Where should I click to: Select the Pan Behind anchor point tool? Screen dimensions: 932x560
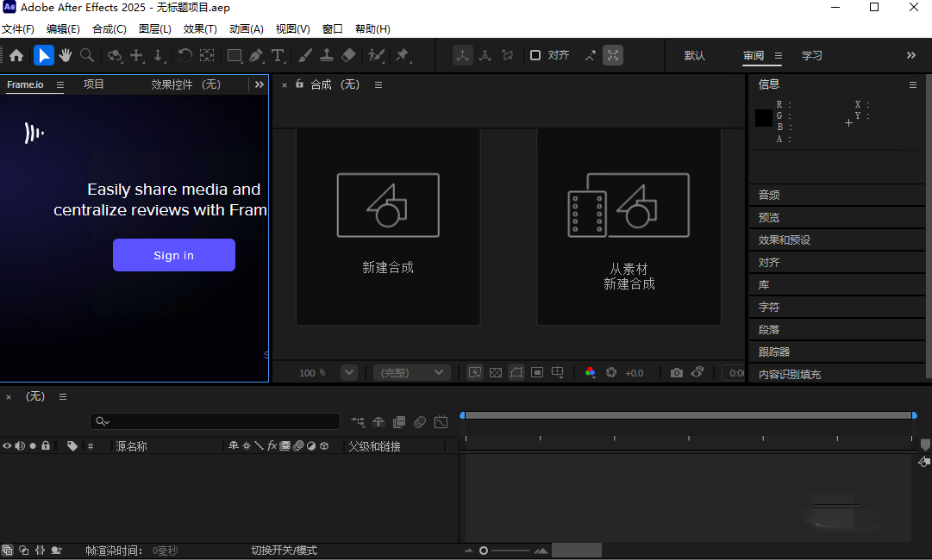coord(206,55)
